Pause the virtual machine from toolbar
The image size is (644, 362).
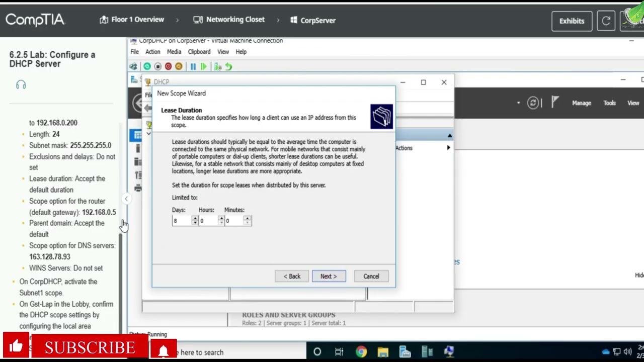click(x=193, y=66)
